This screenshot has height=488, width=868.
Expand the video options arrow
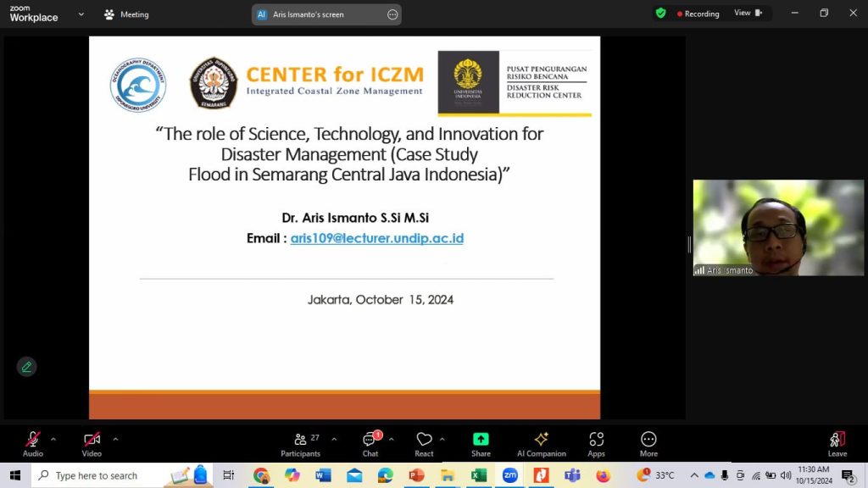(115, 439)
